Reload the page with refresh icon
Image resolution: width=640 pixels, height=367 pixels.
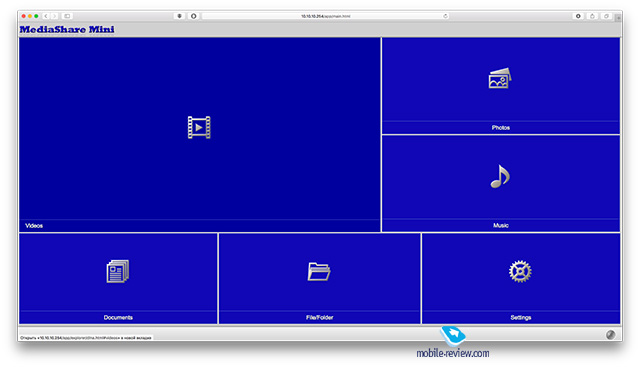click(x=445, y=16)
